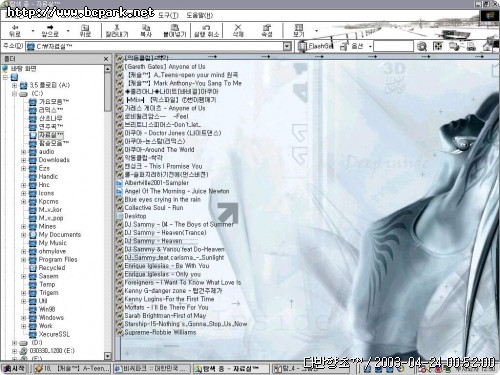
Task: Open the address bar dropdown arrow
Action: click(287, 46)
